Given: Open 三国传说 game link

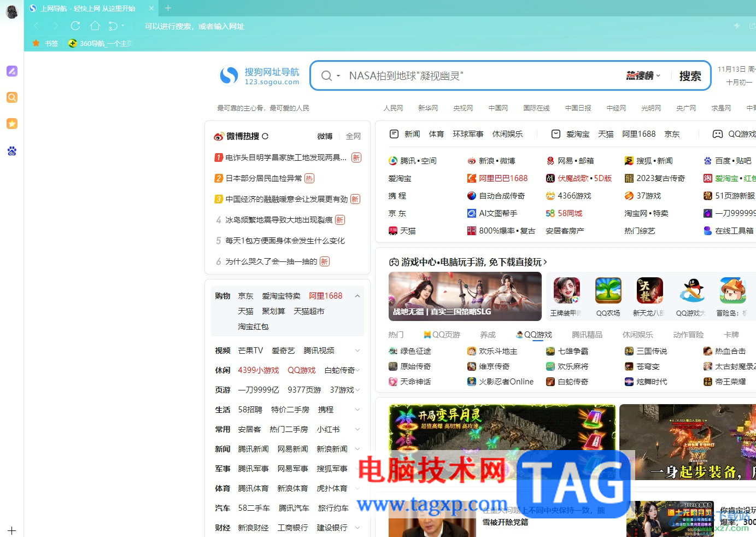Looking at the screenshot, I should point(646,351).
